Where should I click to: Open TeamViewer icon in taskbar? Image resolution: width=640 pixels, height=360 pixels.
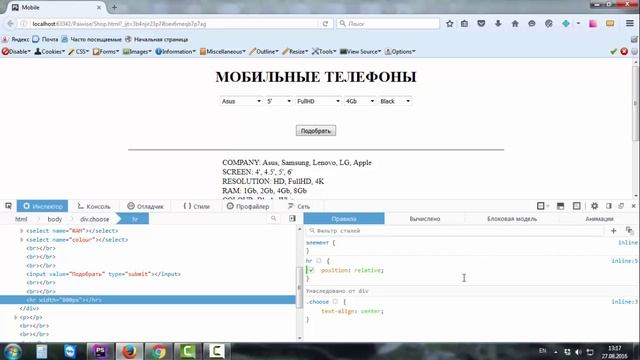click(70, 351)
